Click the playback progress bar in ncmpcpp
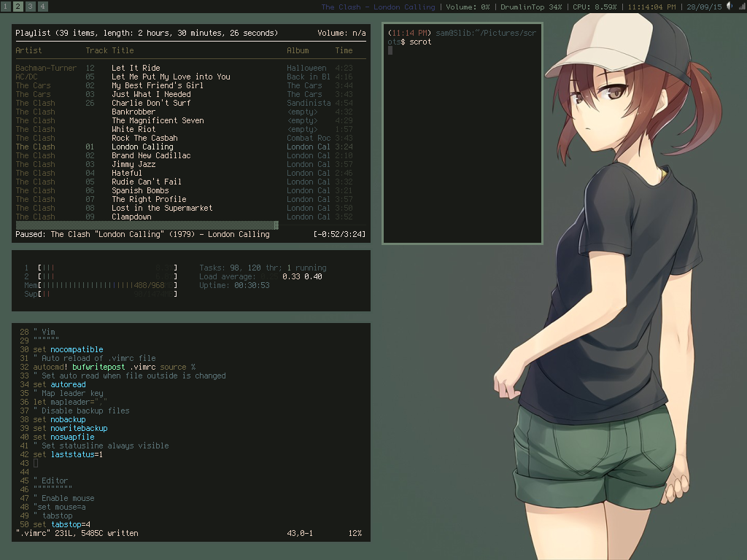 tap(146, 225)
